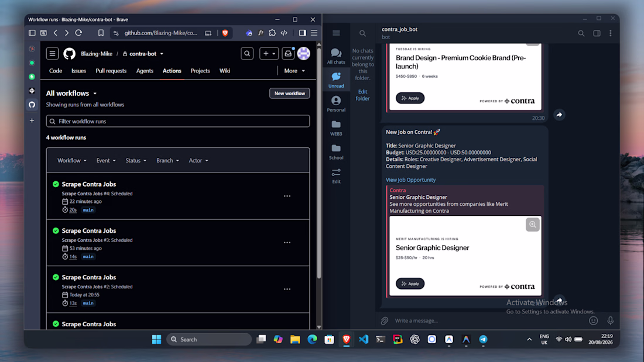Click the View Job Opportunity link

click(410, 180)
